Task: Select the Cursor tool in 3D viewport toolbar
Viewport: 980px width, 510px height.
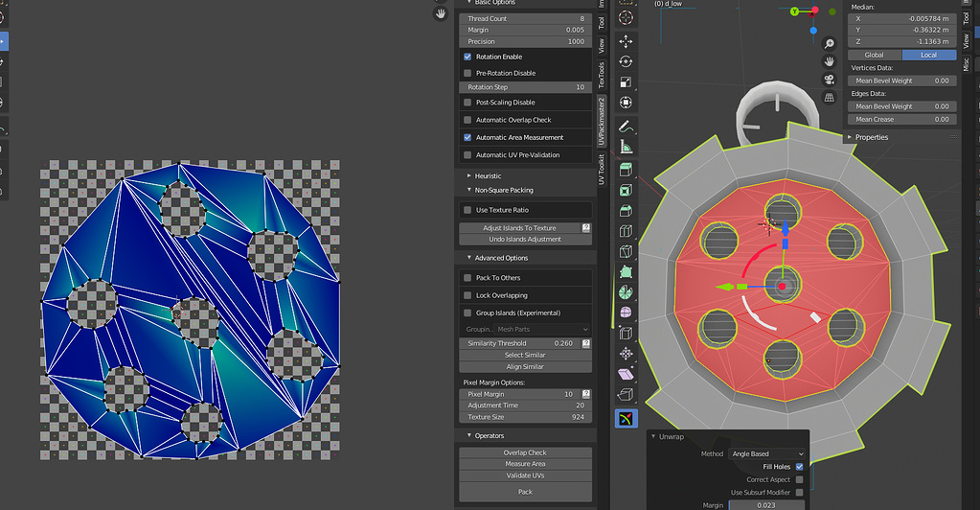Action: tap(626, 18)
